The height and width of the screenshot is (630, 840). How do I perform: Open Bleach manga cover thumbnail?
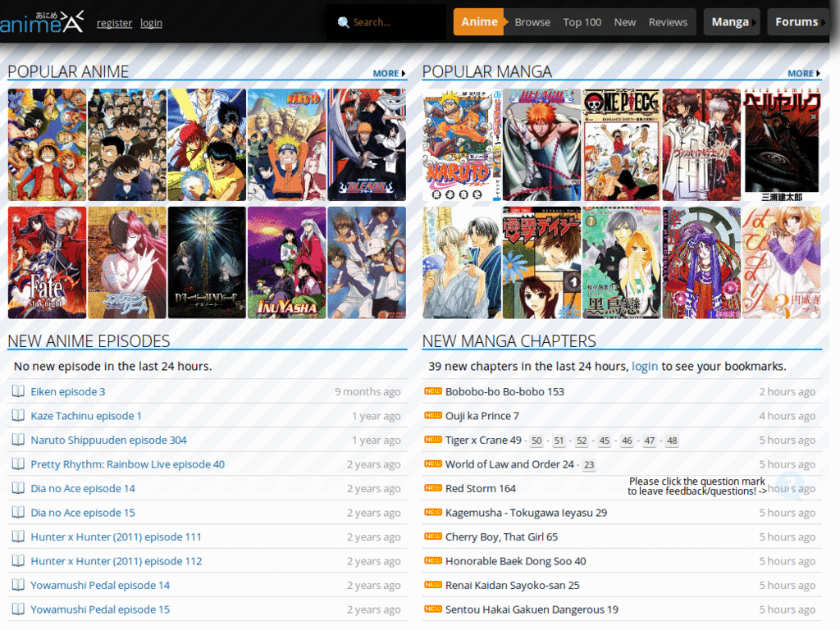(541, 144)
